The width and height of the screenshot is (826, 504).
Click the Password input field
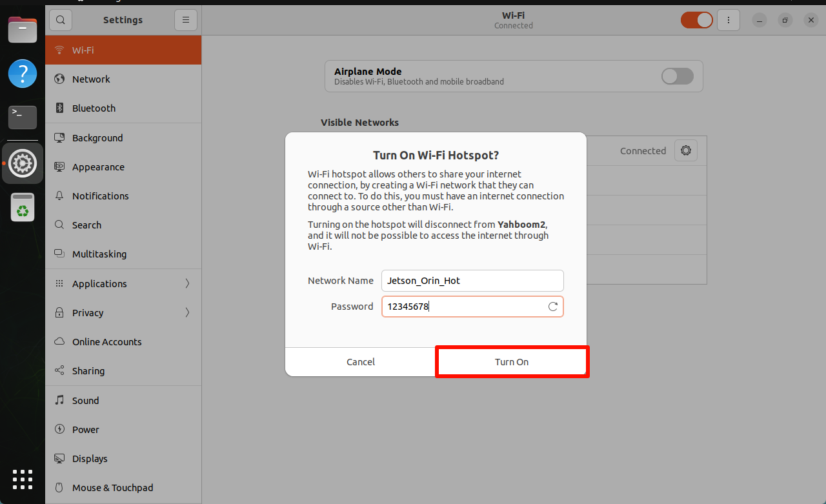[472, 307]
